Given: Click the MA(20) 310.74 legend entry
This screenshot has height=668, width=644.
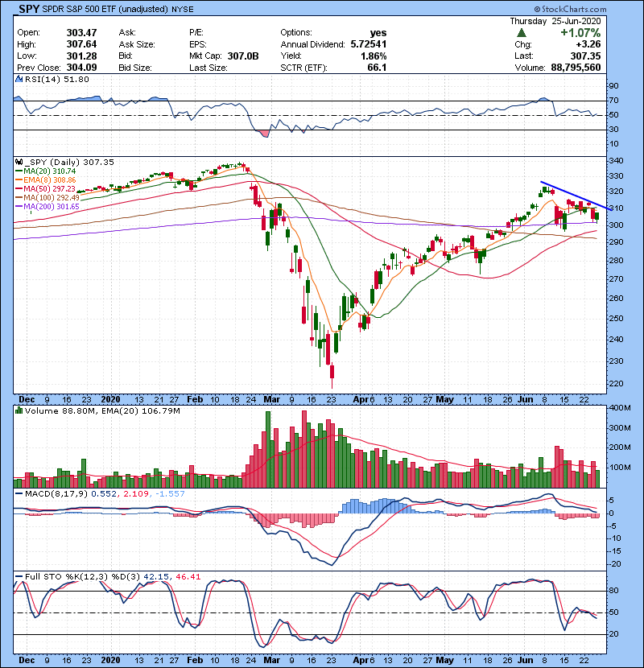Looking at the screenshot, I should point(49,171).
